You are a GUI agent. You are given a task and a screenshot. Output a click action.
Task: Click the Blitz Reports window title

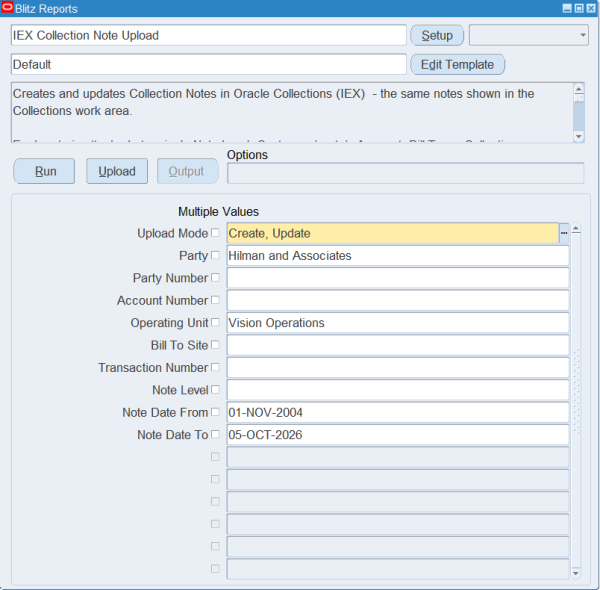coord(46,9)
